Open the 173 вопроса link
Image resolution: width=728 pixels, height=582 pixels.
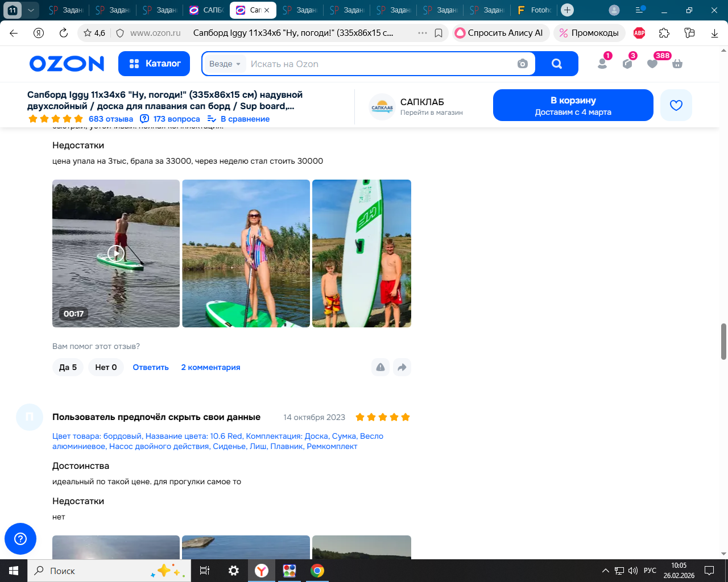coord(170,119)
